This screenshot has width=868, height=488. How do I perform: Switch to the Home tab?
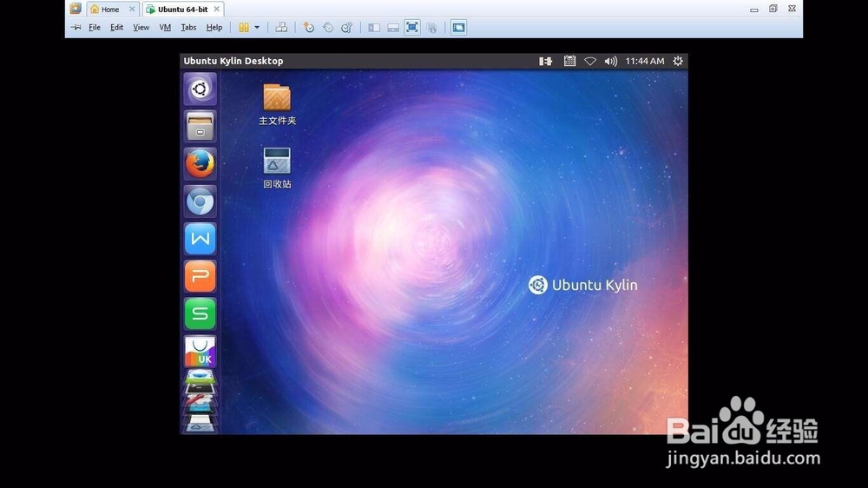tap(109, 10)
